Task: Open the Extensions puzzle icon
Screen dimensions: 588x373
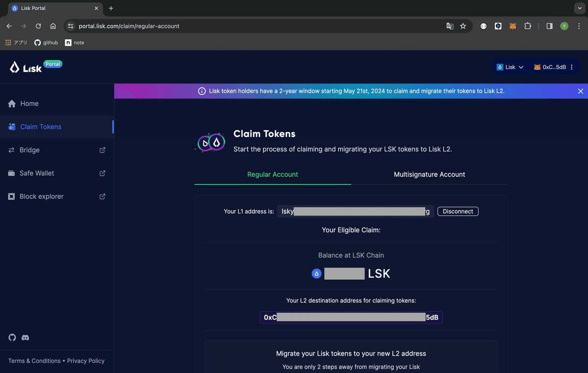Action: [528, 26]
